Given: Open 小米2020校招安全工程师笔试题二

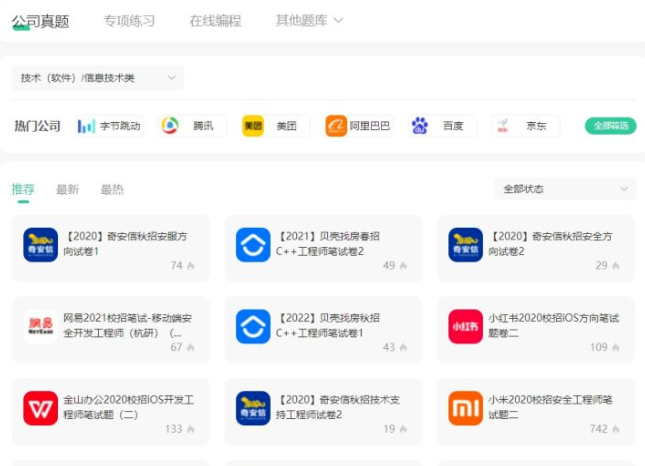Looking at the screenshot, I should 550,407.
